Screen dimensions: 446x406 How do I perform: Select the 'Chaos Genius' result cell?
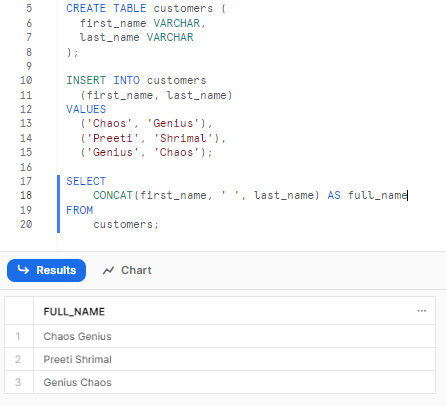(x=234, y=336)
